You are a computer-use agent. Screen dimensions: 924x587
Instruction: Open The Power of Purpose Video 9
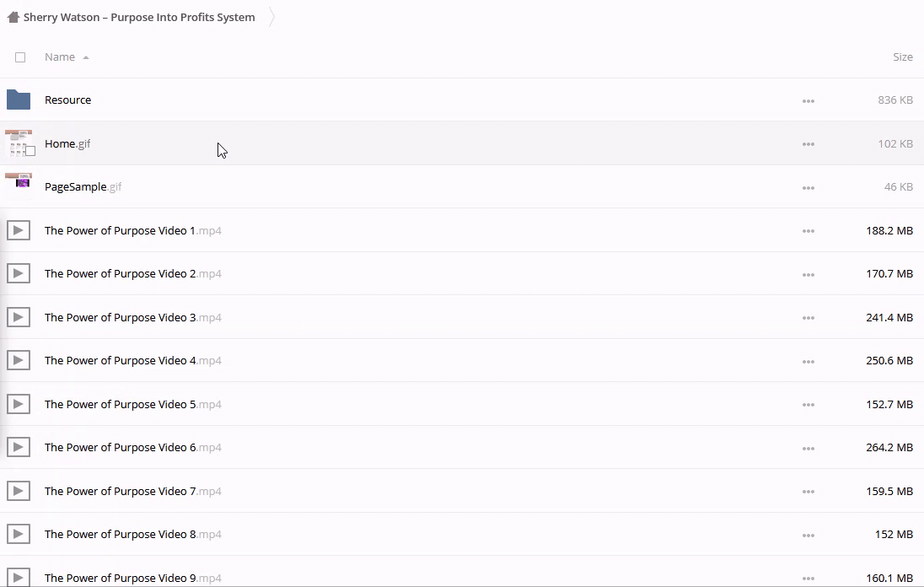(120, 578)
